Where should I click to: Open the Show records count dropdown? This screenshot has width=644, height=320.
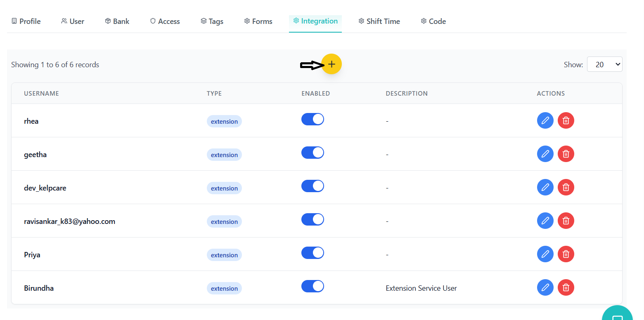coord(604,64)
